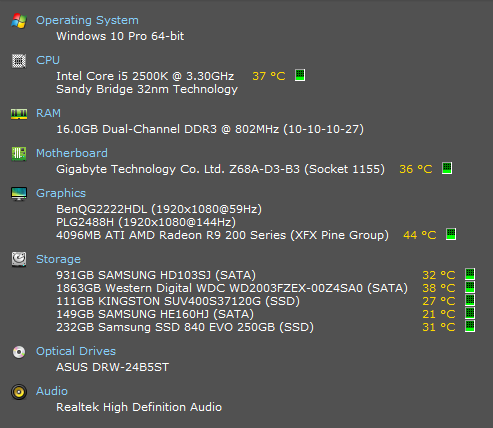The width and height of the screenshot is (493, 428).
Task: Click the Radeon GPU temperature indicator
Action: click(x=451, y=234)
